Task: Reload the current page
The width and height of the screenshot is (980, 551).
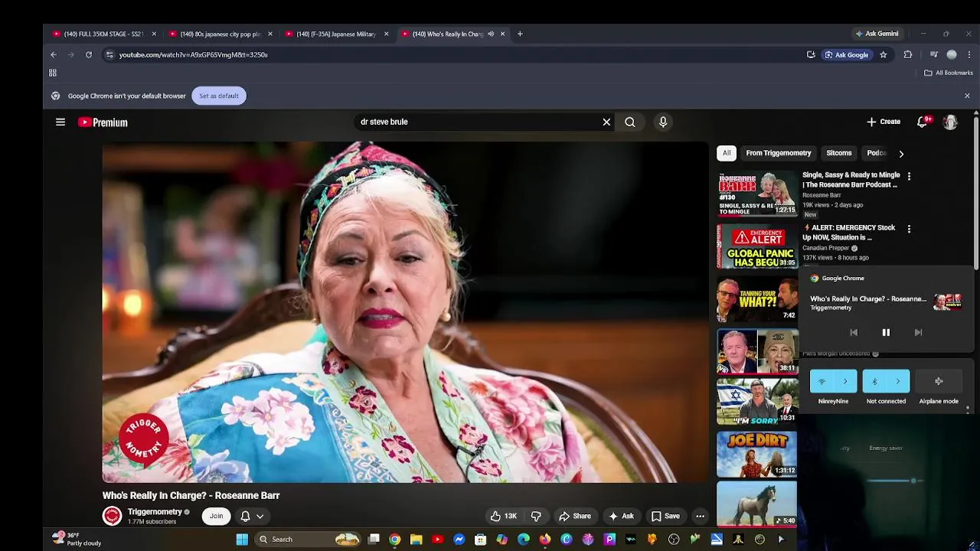Action: 89,54
